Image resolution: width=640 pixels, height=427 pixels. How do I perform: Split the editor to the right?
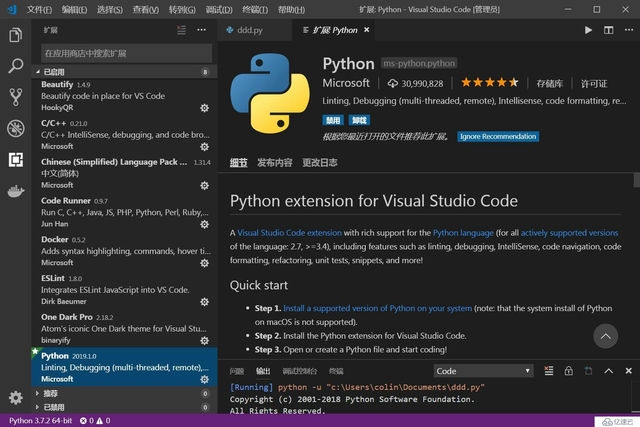[609, 30]
